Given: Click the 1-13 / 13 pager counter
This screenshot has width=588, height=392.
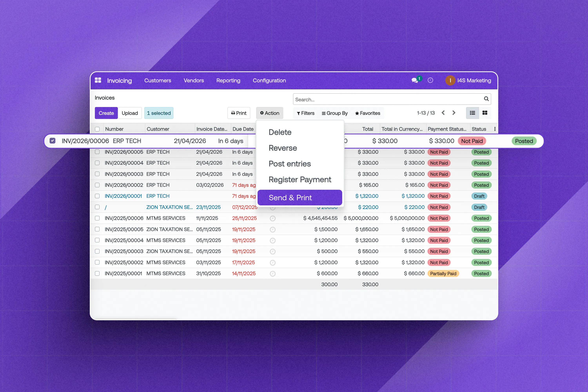Looking at the screenshot, I should 426,113.
